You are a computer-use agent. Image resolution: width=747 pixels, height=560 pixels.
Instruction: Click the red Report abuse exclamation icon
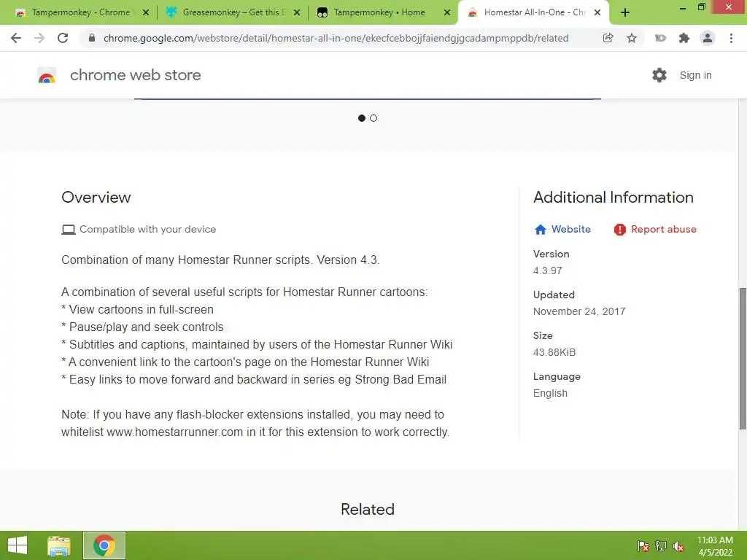[x=619, y=230]
